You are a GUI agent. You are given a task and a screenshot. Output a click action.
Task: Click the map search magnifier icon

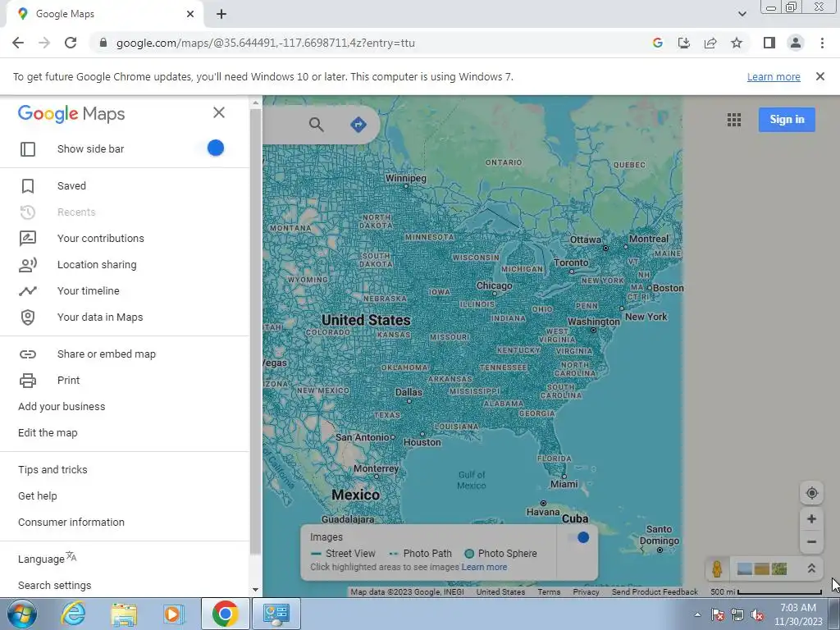click(317, 125)
